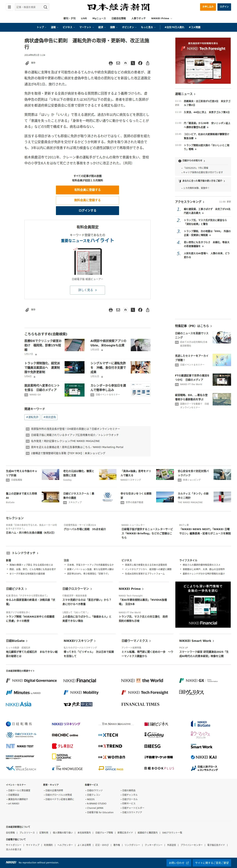This screenshot has width=237, height=868.
Task: Open the #コメ問題 topic tag
Action: coord(195,27)
